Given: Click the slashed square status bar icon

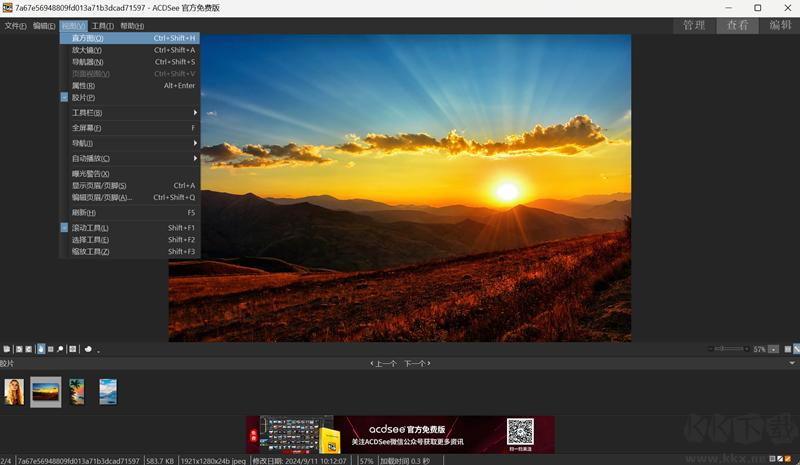Looking at the screenshot, I should pyautogui.click(x=780, y=459).
